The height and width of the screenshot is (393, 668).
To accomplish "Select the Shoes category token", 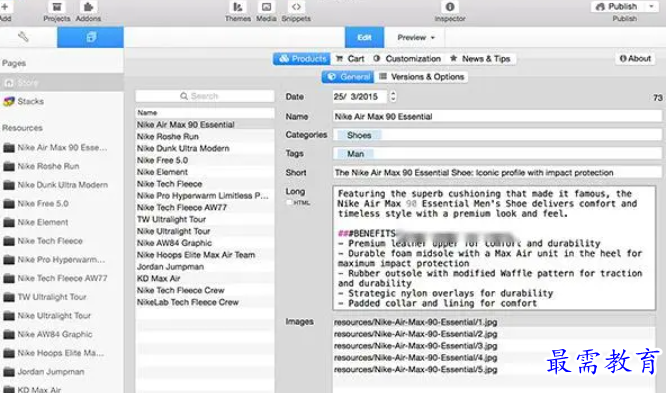I will pyautogui.click(x=359, y=135).
